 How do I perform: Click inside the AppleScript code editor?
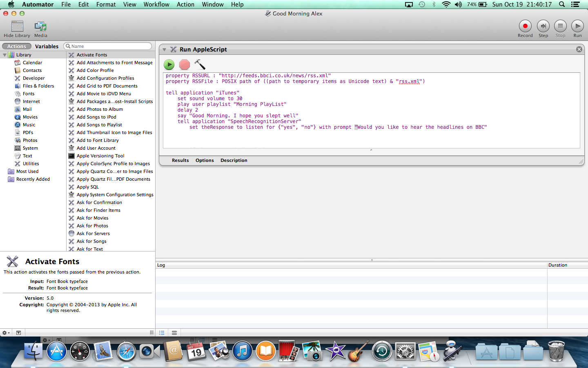pos(372,110)
